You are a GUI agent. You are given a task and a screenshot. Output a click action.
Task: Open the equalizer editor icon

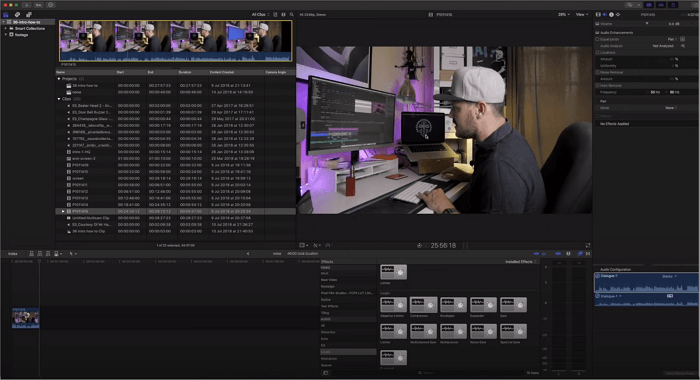click(683, 39)
